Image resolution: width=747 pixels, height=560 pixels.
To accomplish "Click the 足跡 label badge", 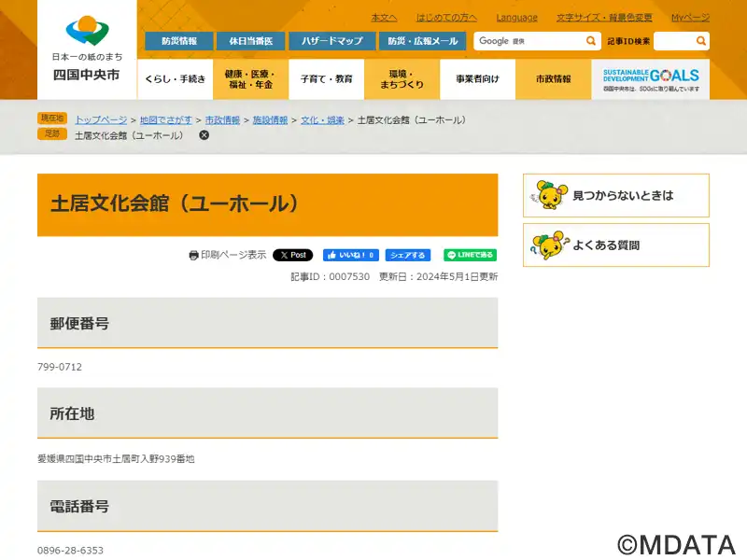I will pyautogui.click(x=52, y=133).
